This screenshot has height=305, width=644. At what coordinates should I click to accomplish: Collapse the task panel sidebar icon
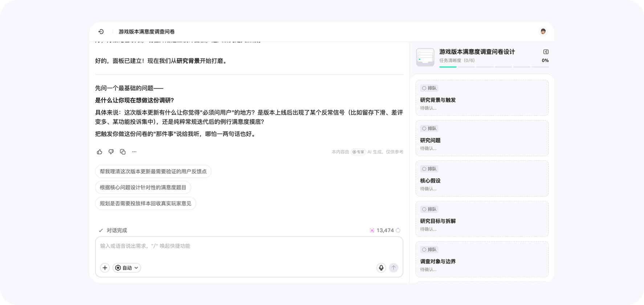coord(546,52)
